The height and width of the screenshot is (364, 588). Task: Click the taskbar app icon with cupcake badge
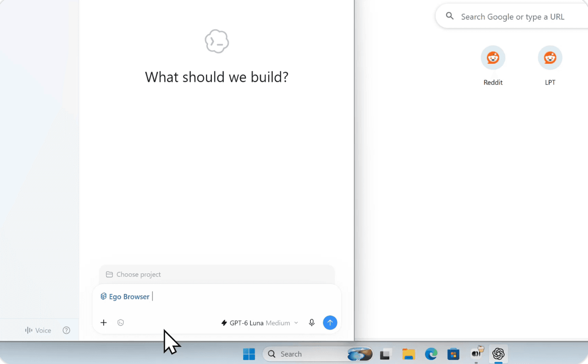coord(477,353)
